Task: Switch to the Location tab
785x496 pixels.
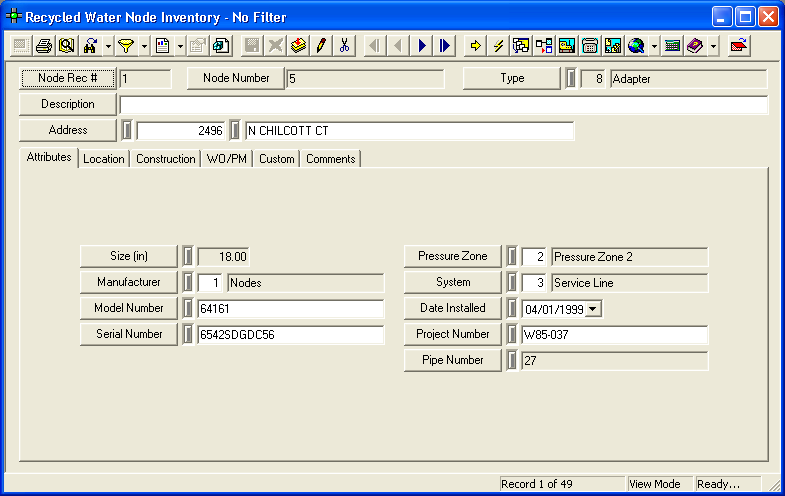Action: (104, 159)
